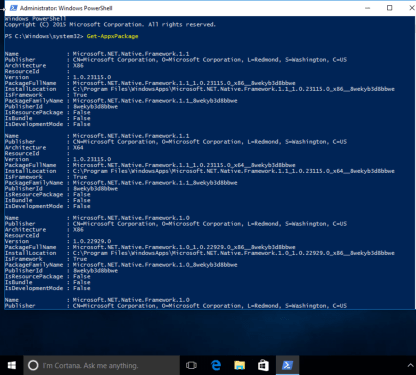This screenshot has width=416, height=375.
Task: Open File Explorer from taskbar
Action: pos(239,365)
